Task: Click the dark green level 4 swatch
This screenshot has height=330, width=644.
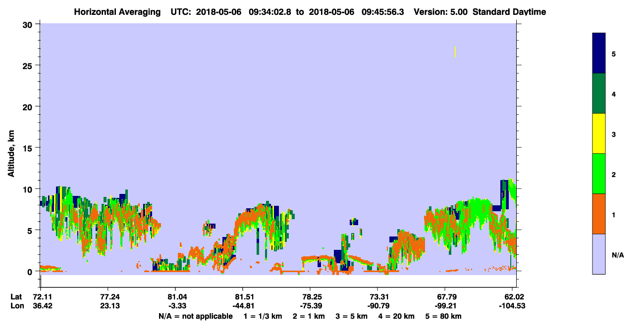Action: click(599, 94)
